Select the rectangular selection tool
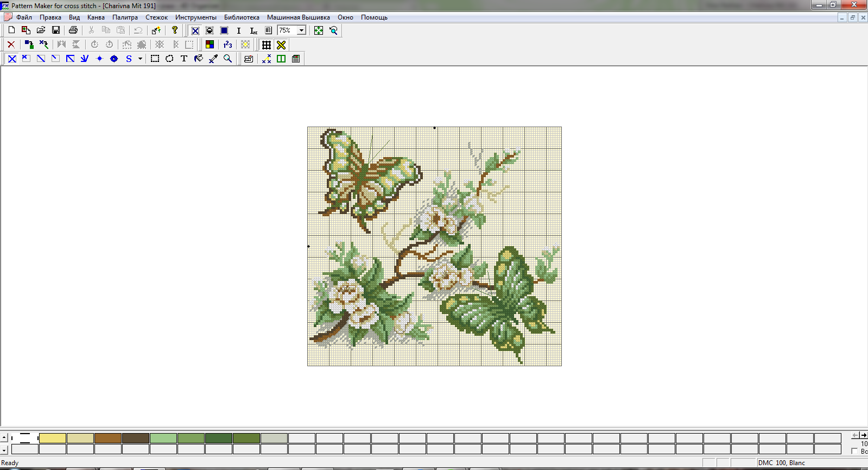Viewport: 868px width, 470px height. tap(155, 59)
